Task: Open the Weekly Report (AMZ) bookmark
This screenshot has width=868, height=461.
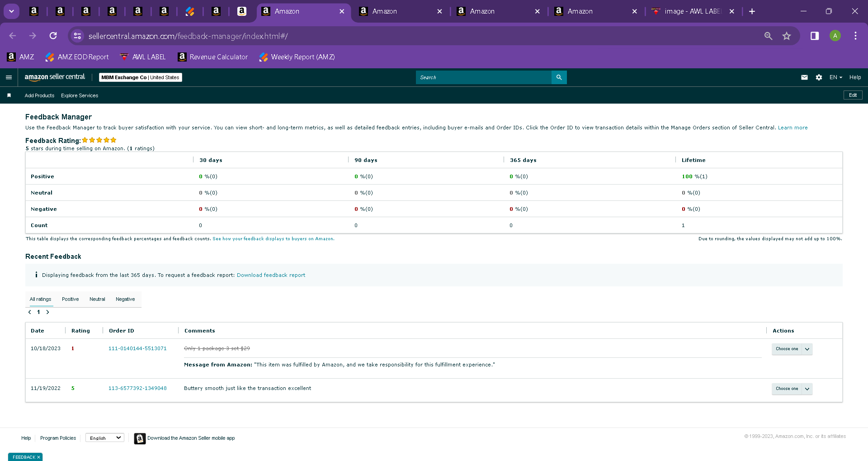Action: pos(297,57)
